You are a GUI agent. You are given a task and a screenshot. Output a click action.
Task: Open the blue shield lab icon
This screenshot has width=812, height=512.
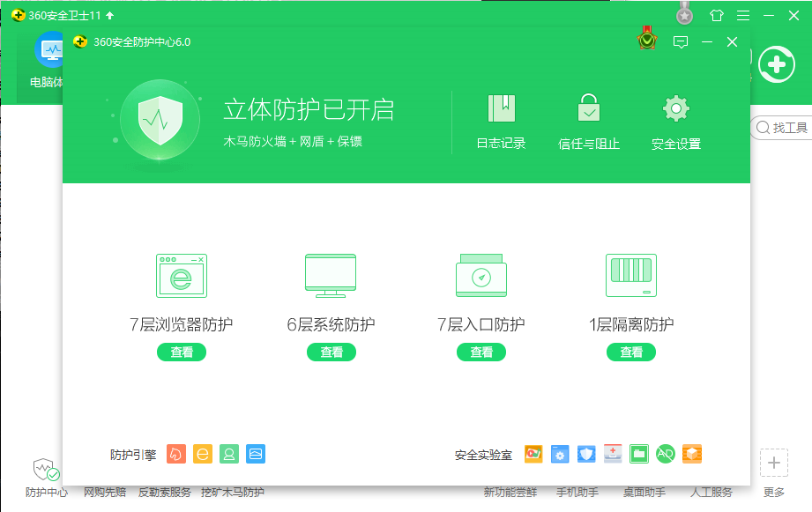coord(586,454)
